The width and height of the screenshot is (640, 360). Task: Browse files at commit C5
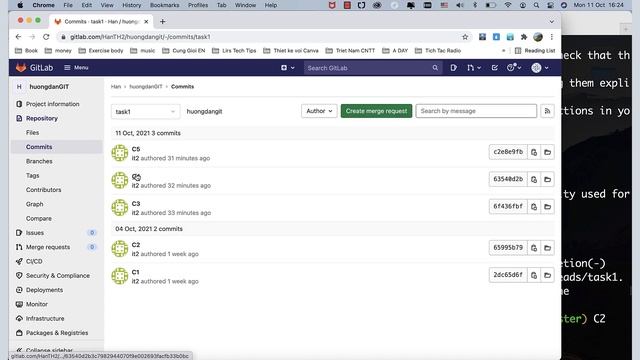click(x=547, y=152)
